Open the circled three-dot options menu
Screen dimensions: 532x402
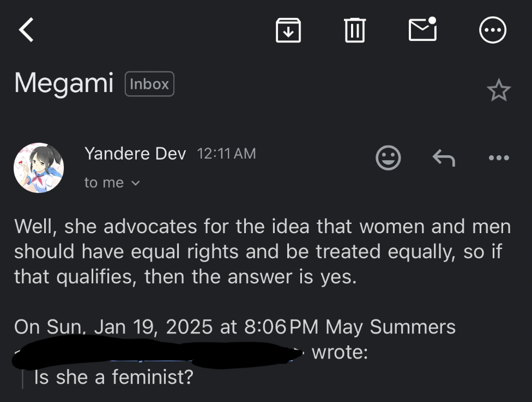pyautogui.click(x=493, y=29)
